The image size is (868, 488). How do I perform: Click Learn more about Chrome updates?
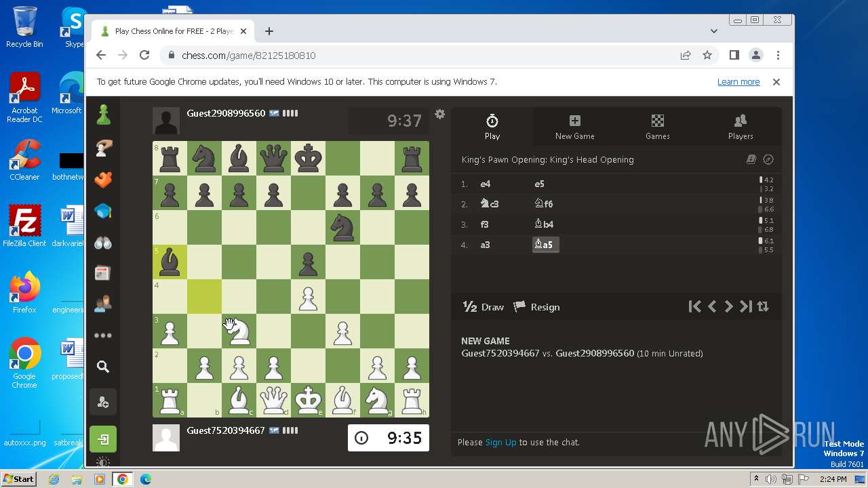[x=738, y=82]
